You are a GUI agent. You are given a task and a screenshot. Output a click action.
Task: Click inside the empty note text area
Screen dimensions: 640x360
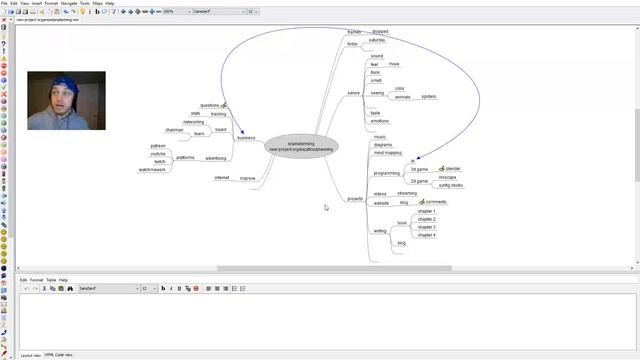click(328, 322)
